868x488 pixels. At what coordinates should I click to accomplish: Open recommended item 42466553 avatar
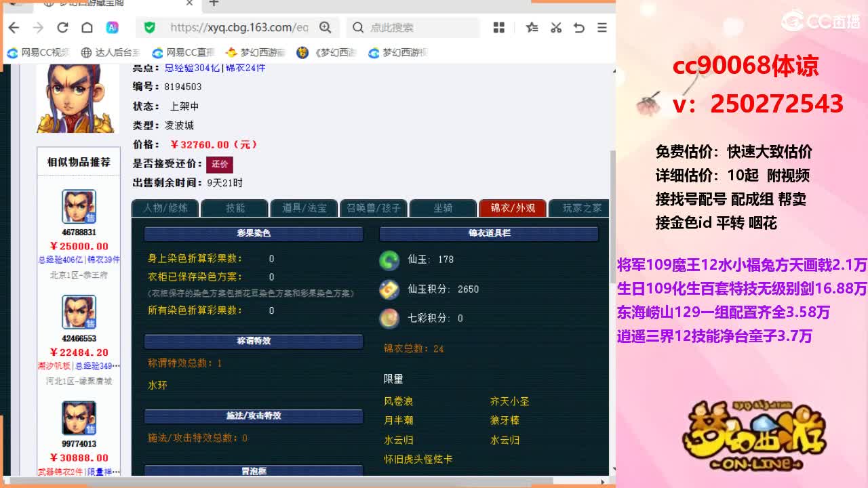click(x=79, y=312)
